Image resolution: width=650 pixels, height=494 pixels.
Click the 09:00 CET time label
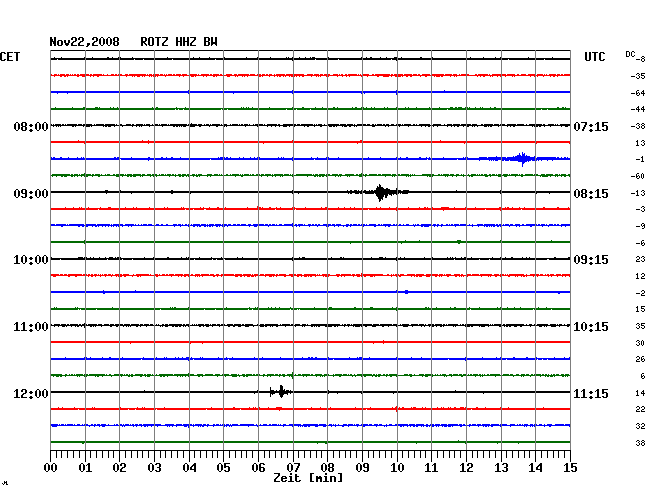pos(31,194)
